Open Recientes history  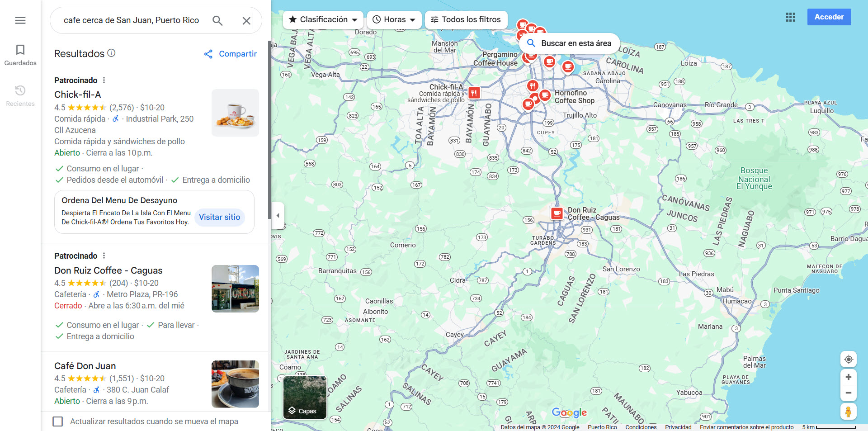(x=20, y=96)
